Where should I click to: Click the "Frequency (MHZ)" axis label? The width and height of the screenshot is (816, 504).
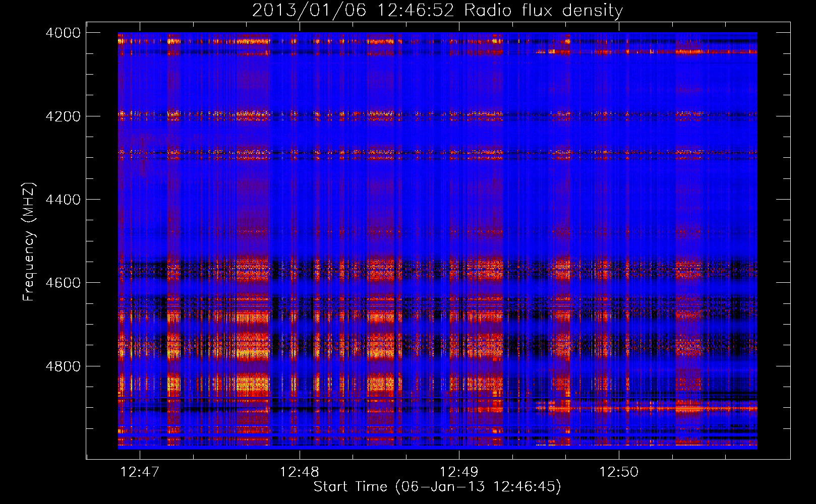click(x=29, y=242)
